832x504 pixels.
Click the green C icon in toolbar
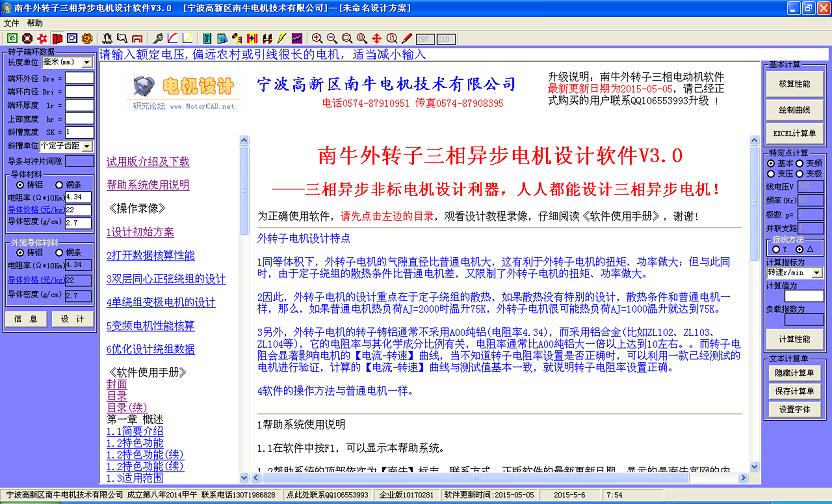point(11,38)
